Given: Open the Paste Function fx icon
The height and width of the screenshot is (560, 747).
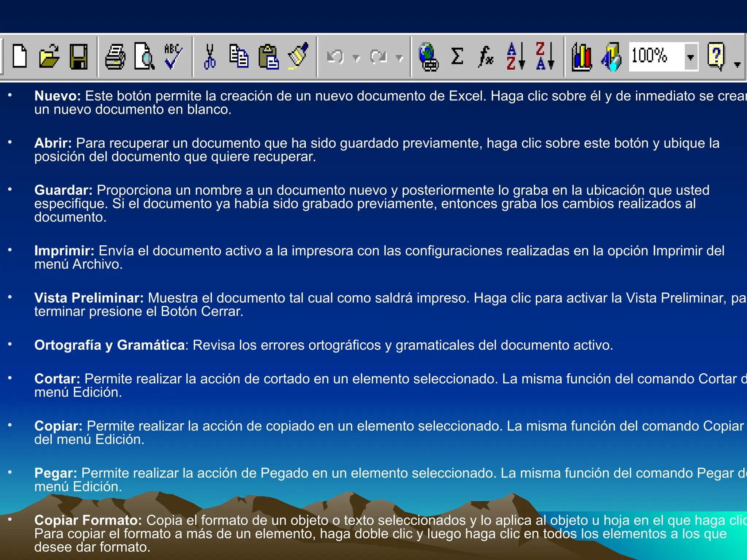Looking at the screenshot, I should [486, 57].
